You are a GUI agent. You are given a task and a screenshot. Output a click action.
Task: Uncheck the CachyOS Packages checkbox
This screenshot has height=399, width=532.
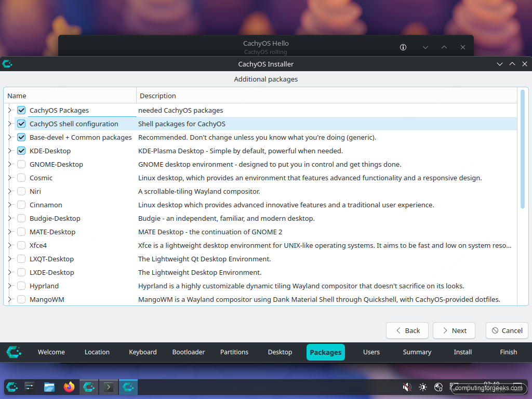click(21, 110)
